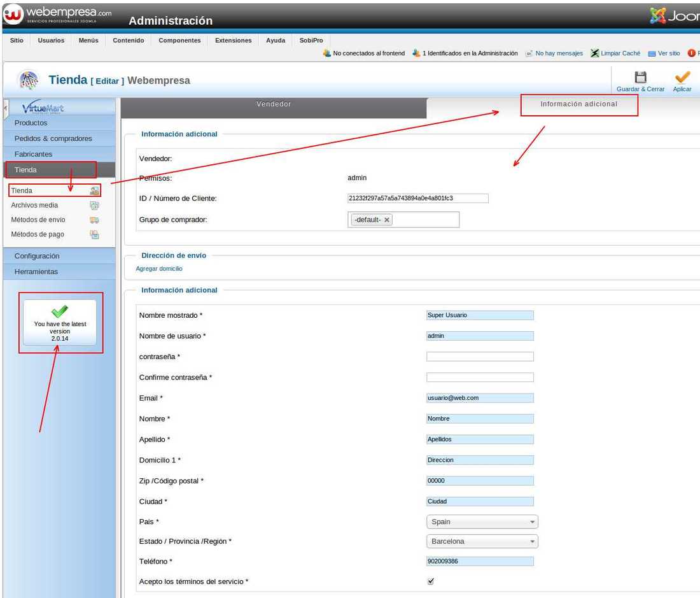Click the Limpiar Caché link
The width and height of the screenshot is (700, 598).
coord(620,53)
